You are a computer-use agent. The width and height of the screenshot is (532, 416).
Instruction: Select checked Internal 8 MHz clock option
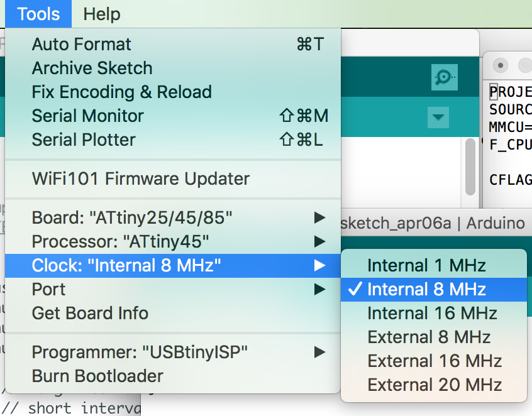pyautogui.click(x=434, y=289)
